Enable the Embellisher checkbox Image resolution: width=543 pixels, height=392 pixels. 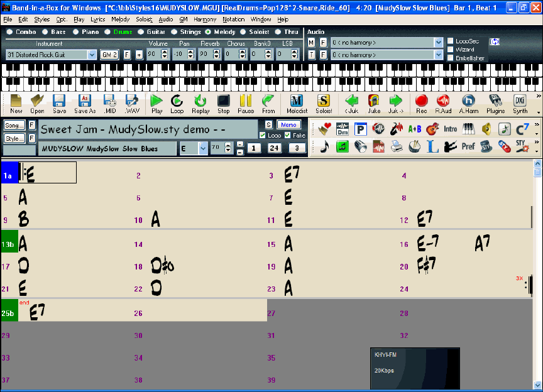450,58
